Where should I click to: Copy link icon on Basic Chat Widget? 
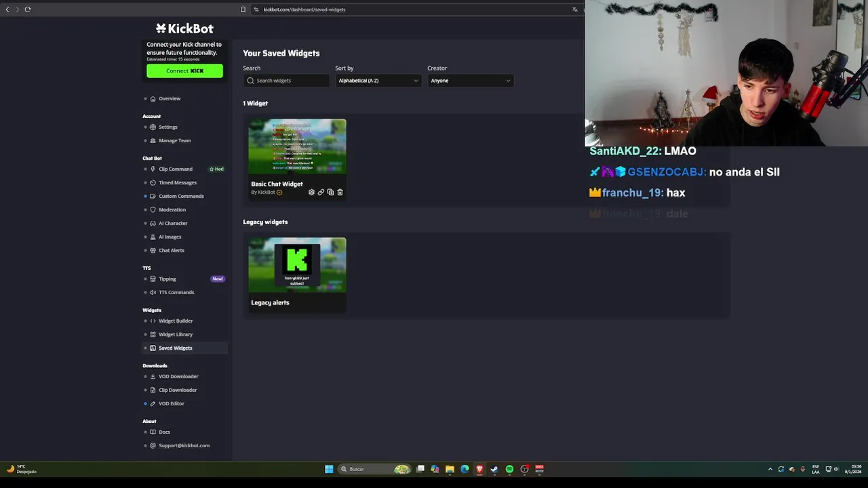(x=321, y=192)
